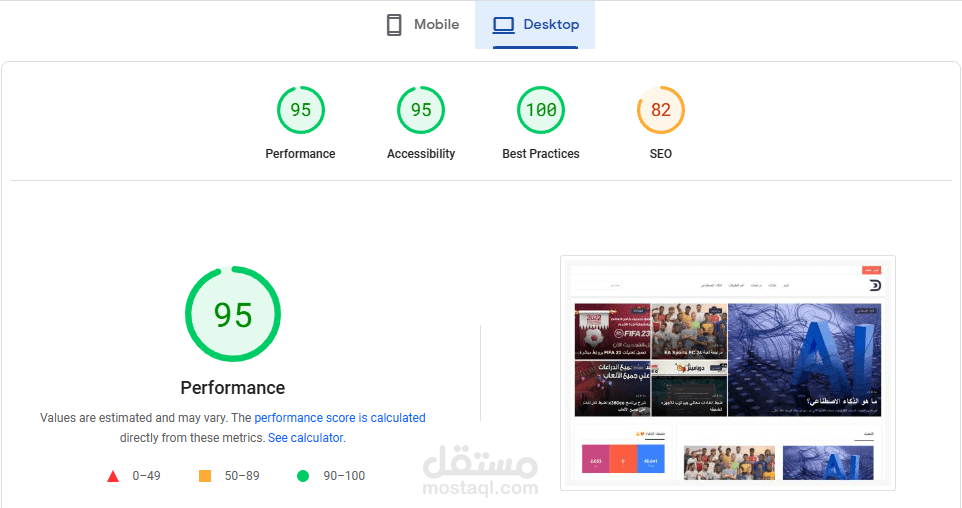Viewport: 962px width, 508px height.
Task: Open the page screenshot thumbnail
Action: tap(728, 373)
